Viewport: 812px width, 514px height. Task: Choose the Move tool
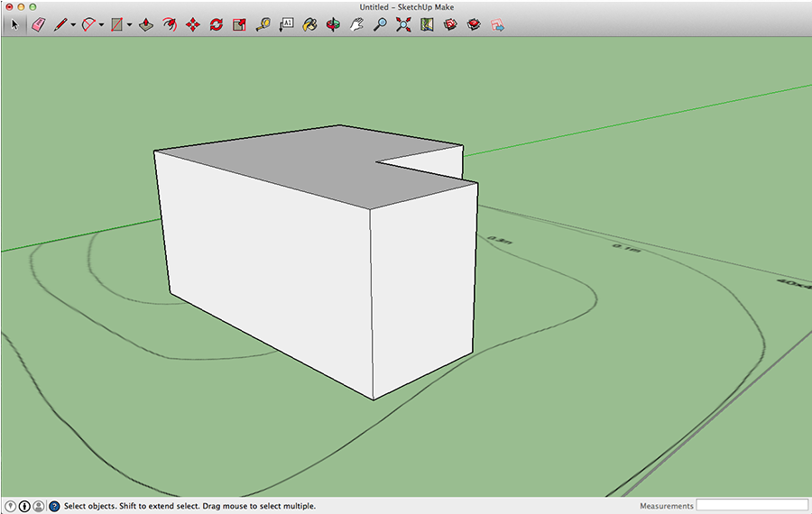pyautogui.click(x=193, y=24)
